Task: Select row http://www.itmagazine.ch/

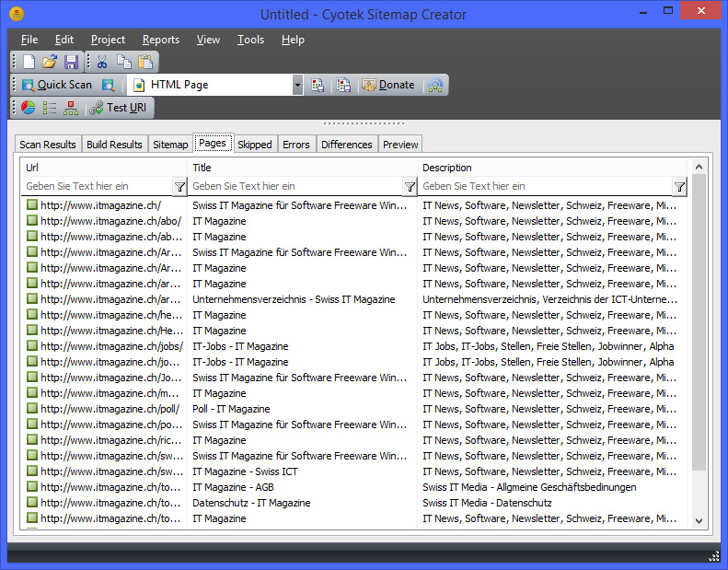Action: pos(352,205)
